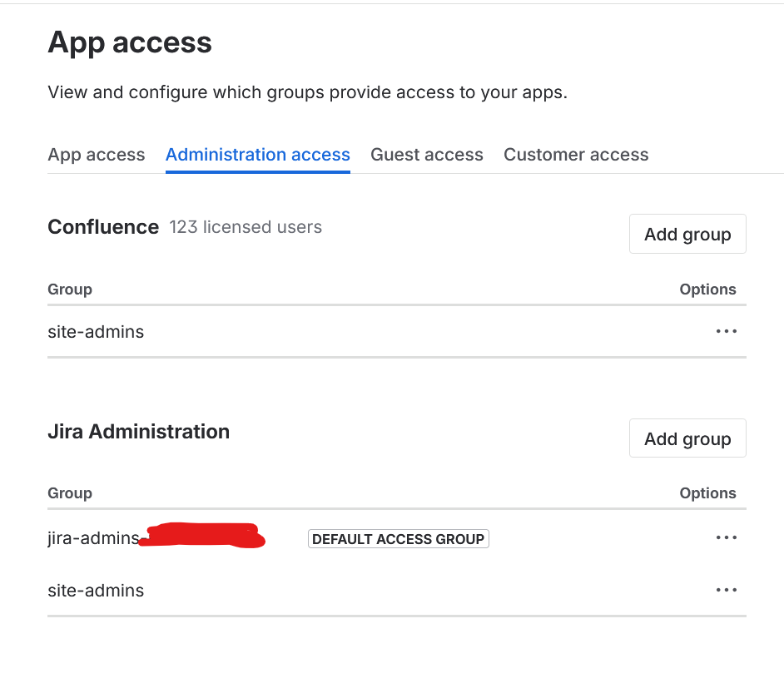
Task: Click the Confluence section heading
Action: click(x=103, y=227)
